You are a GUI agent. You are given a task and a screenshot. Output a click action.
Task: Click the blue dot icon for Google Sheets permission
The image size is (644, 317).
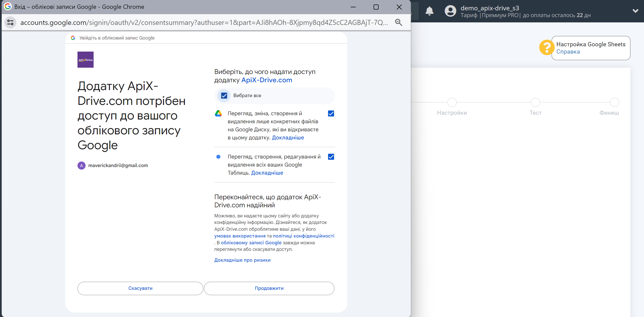click(x=218, y=157)
